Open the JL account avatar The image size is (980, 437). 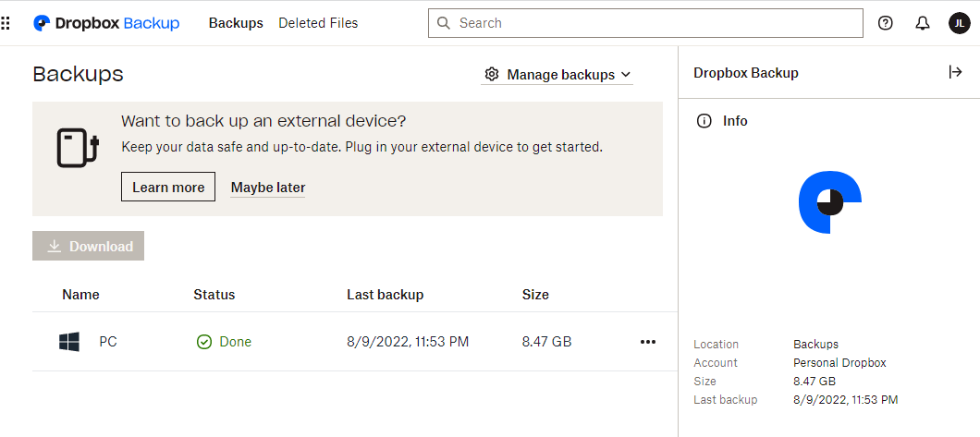960,23
